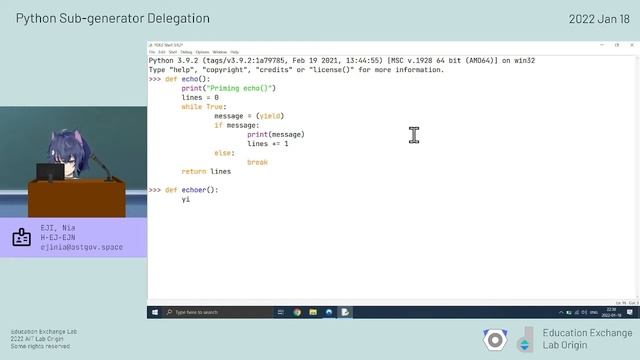
Task: Click the 'break' keyword line
Action: [x=257, y=162]
